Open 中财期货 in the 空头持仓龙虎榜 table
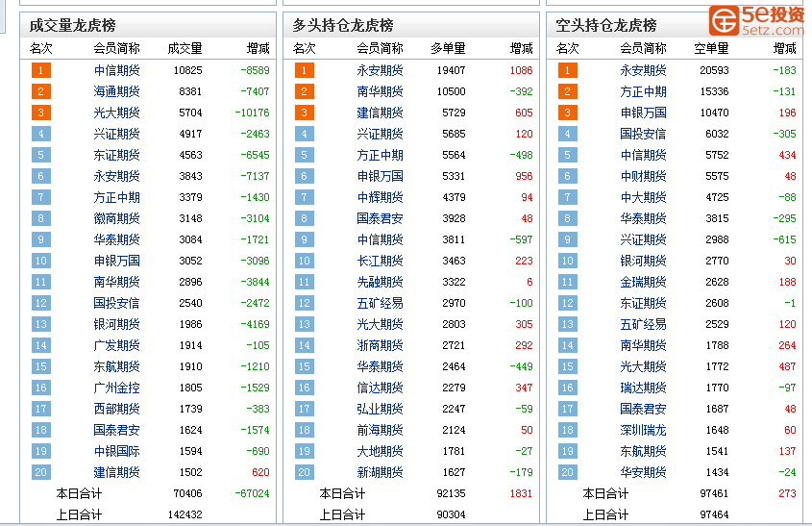Image resolution: width=812 pixels, height=526 pixels. (x=643, y=176)
